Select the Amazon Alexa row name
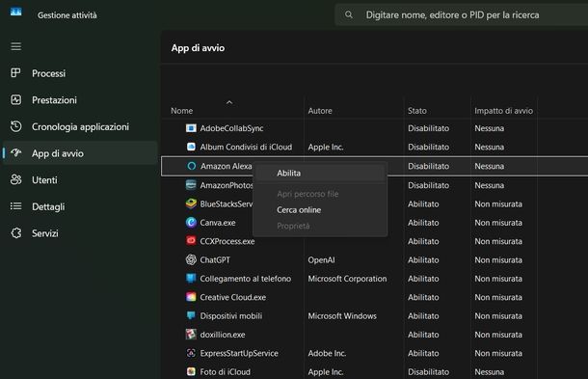Viewport: 588px width, 379px height. (227, 166)
